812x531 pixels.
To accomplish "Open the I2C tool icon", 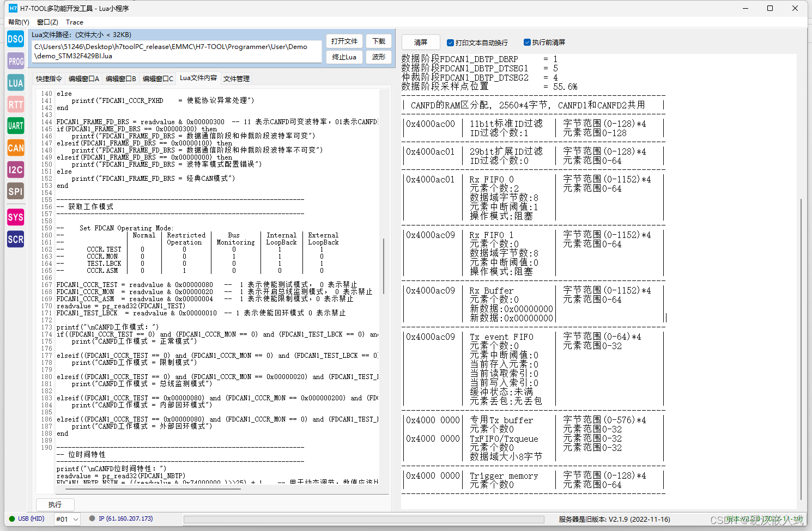I will click(x=15, y=169).
